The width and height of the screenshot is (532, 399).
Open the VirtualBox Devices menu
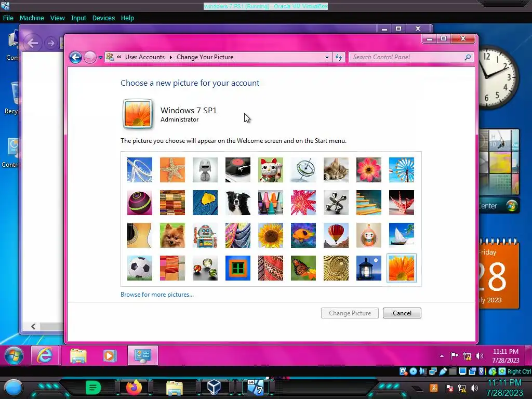[x=103, y=18]
